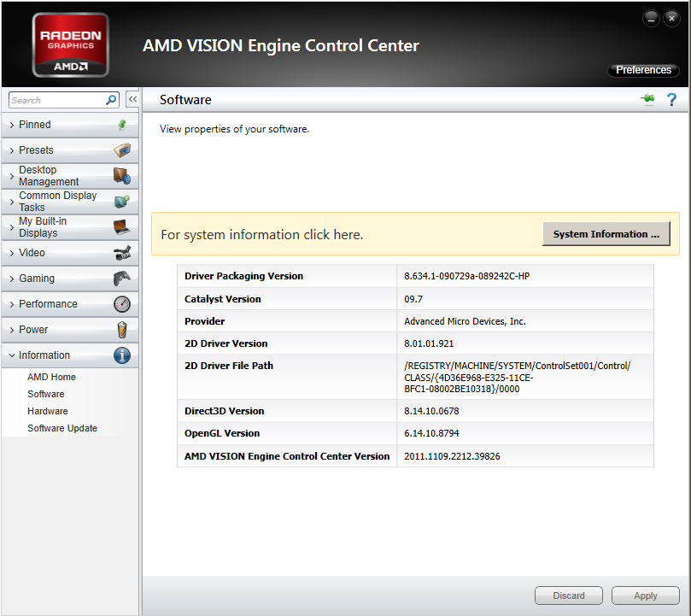Expand the Power section
Viewport: 691px width, 616px height.
click(x=70, y=330)
